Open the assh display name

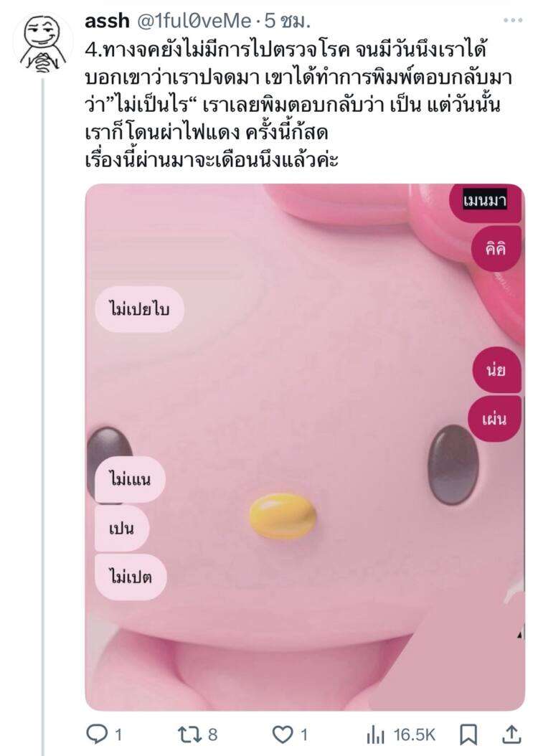pyautogui.click(x=107, y=21)
